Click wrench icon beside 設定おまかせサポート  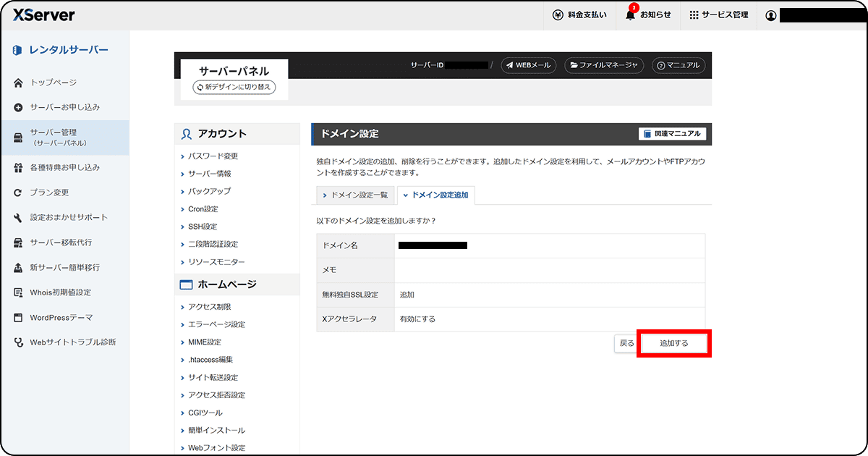pyautogui.click(x=19, y=217)
